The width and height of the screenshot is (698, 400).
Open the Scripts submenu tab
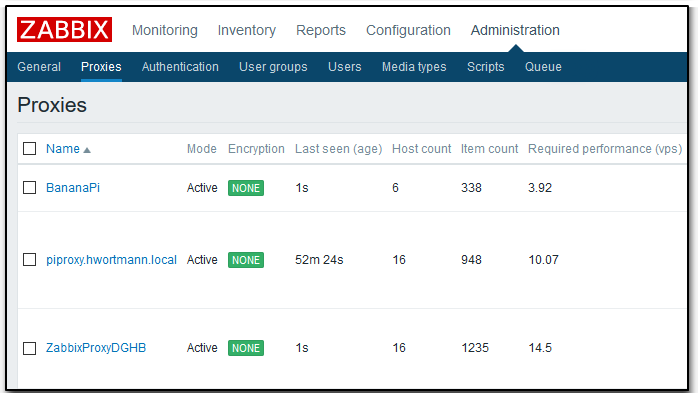pyautogui.click(x=485, y=67)
